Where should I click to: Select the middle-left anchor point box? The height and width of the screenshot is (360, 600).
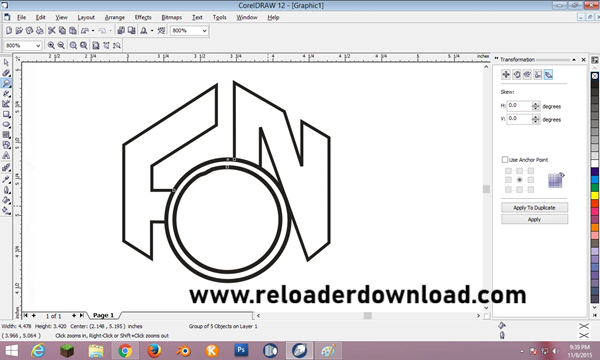(x=508, y=180)
